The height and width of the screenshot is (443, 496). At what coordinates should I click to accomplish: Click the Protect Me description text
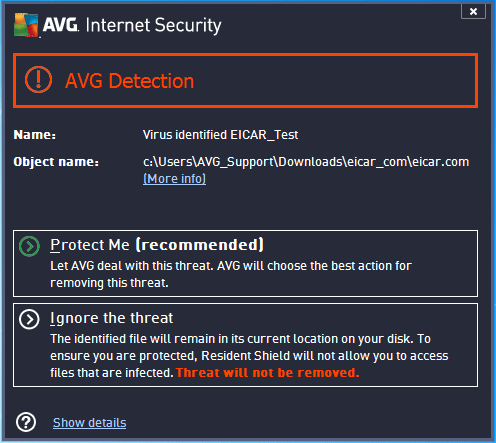click(231, 274)
